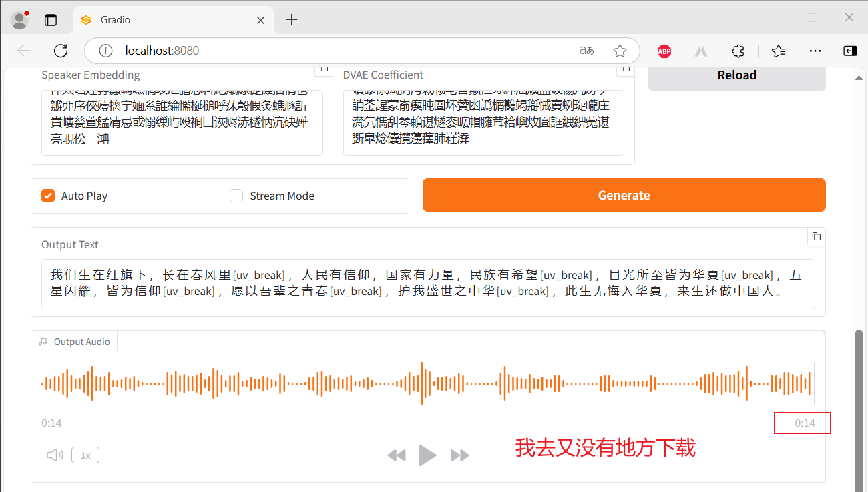Fast-forward the output audio
Screen dimensions: 868x492
[460, 455]
